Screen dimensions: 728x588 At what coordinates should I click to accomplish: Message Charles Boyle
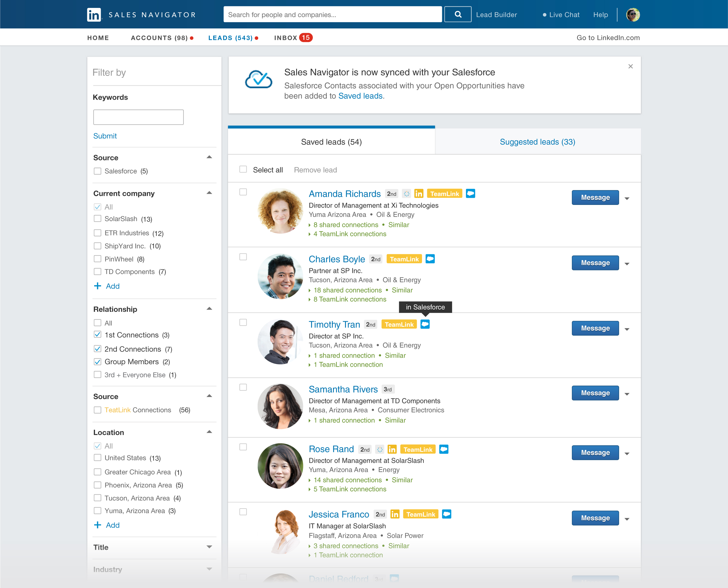(x=595, y=263)
